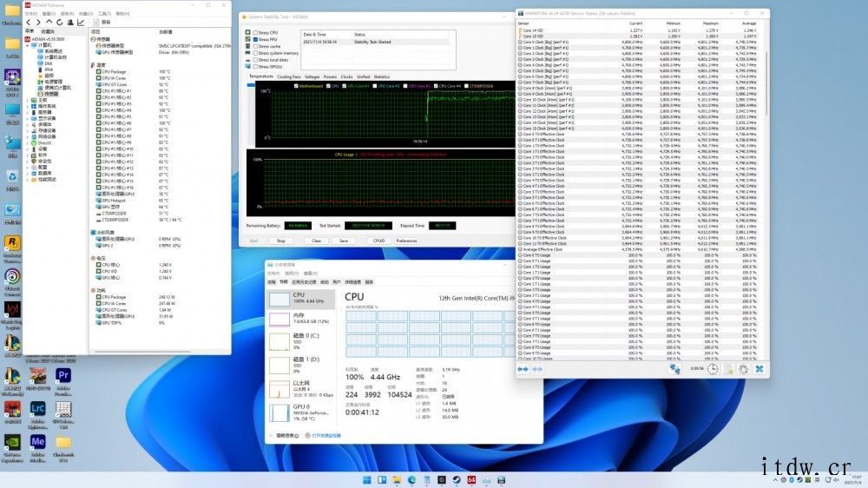Click the Preferences button
Viewport: 868px width, 488px height.
click(x=406, y=241)
